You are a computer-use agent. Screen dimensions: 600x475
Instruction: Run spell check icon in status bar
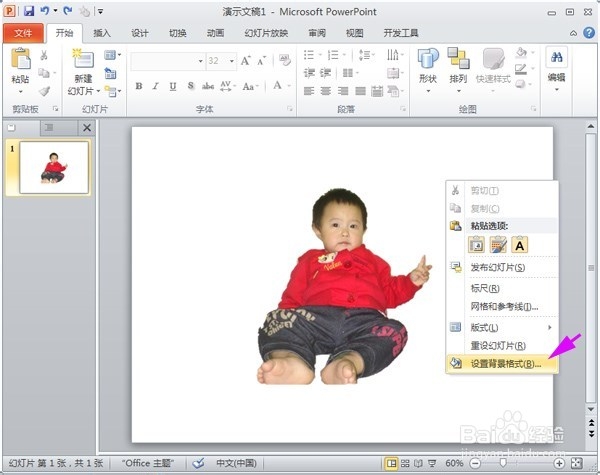tap(198, 464)
